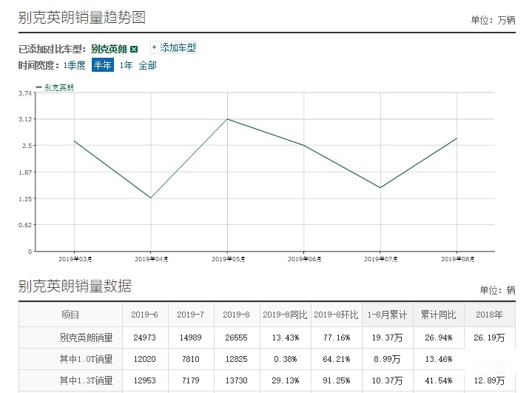Viewport: 532px width, 393px height.
Task: Click the 2019-8 column header
Action: pyautogui.click(x=236, y=315)
